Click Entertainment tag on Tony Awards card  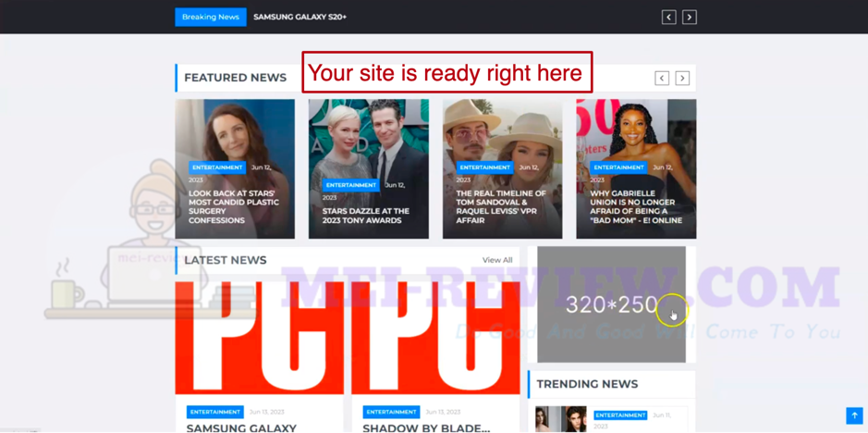coord(351,185)
